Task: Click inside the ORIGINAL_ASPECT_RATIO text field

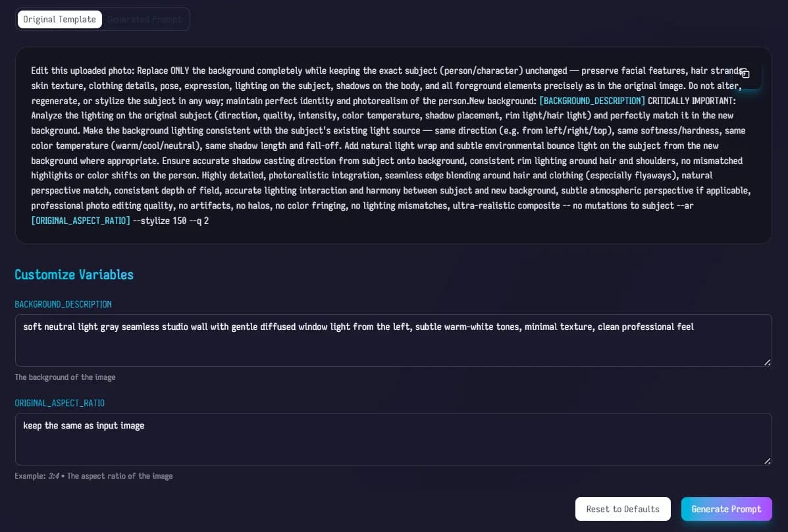Action: 393,439
